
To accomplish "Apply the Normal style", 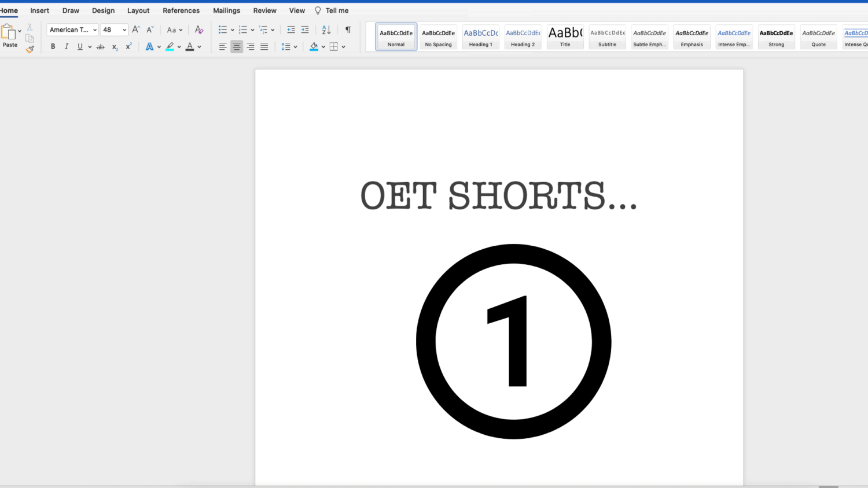I will pos(396,37).
